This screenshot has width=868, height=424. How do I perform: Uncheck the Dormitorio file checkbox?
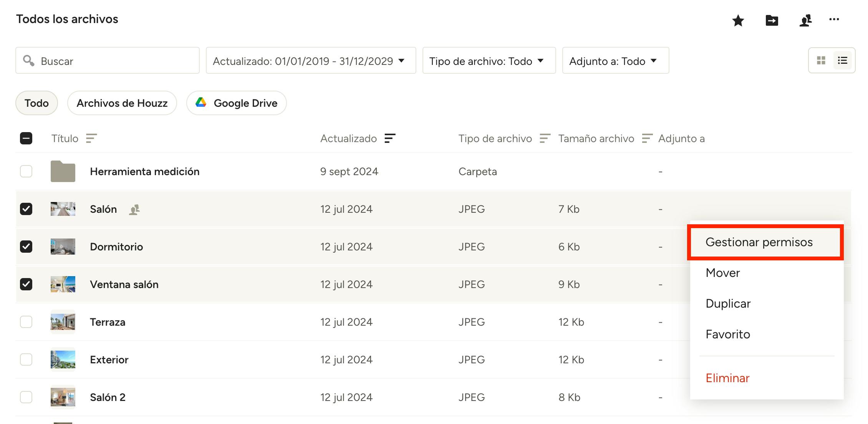tap(26, 247)
